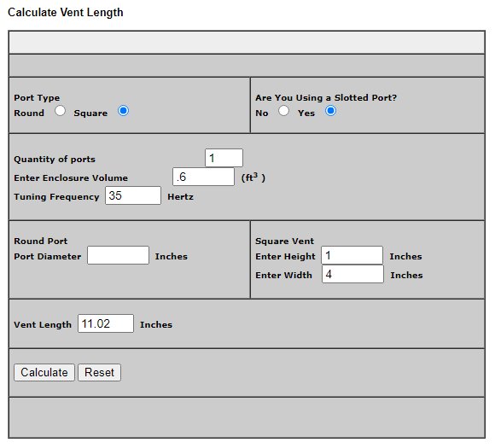
Task: Click the Calculate Vent Length heading
Action: click(66, 13)
